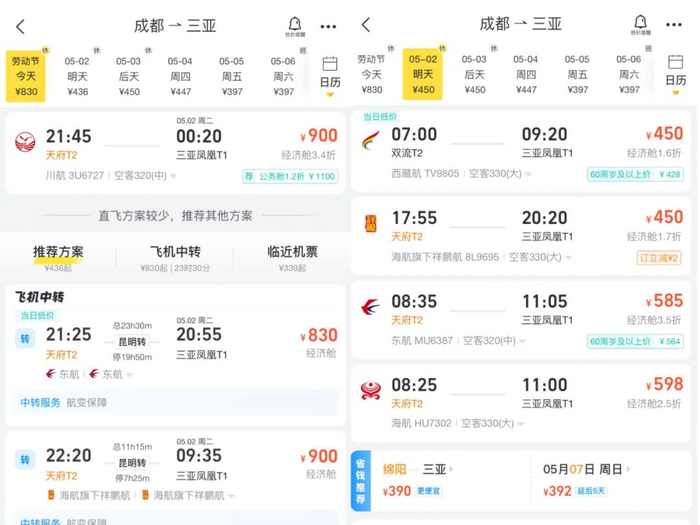
Task: Select ¥585 price of 08:35 flight
Action: tap(665, 300)
